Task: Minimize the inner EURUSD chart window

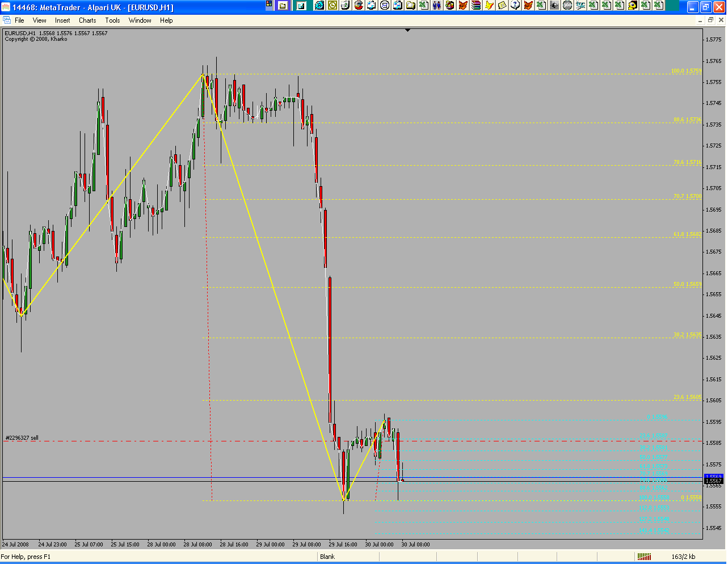Action: 700,20
